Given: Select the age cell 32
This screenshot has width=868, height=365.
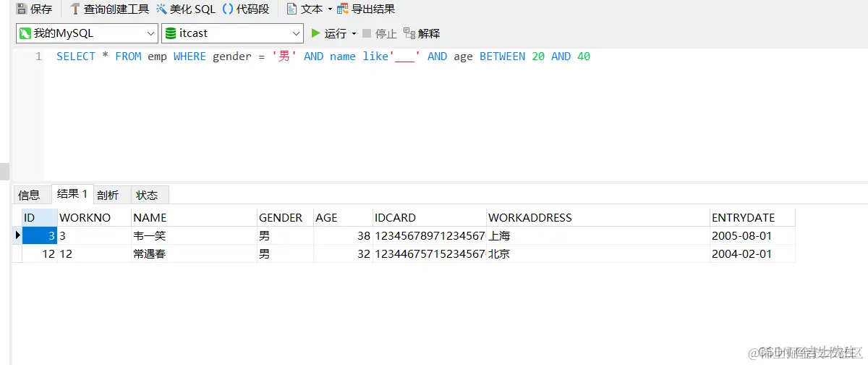Looking at the screenshot, I should (343, 253).
